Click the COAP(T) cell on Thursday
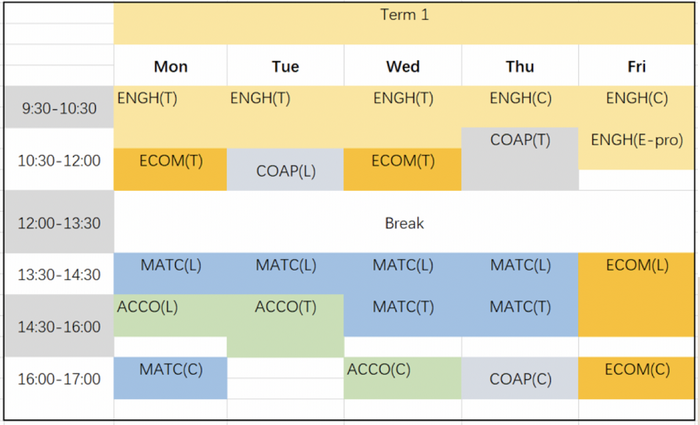This screenshot has height=425, width=700. tap(520, 159)
